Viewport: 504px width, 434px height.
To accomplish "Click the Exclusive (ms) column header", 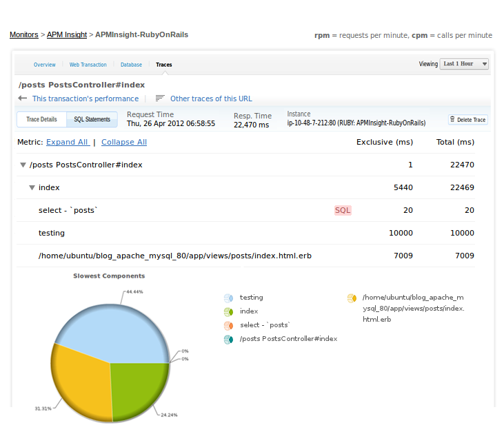I will pos(385,142).
